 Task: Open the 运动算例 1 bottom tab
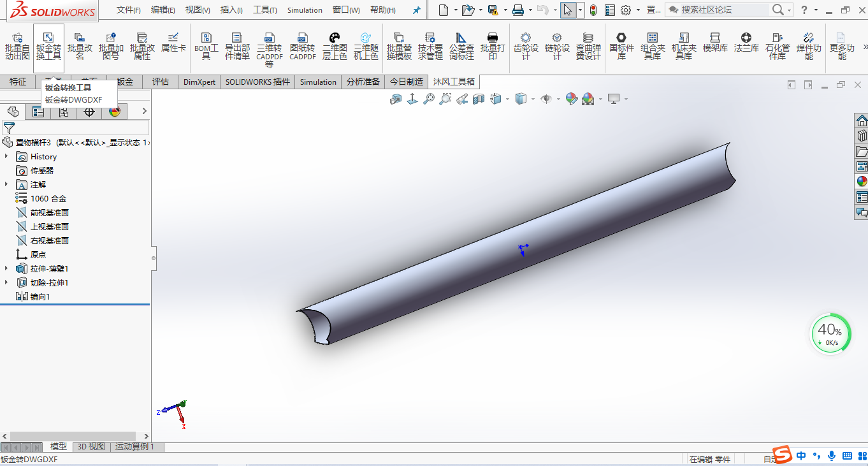coord(135,447)
